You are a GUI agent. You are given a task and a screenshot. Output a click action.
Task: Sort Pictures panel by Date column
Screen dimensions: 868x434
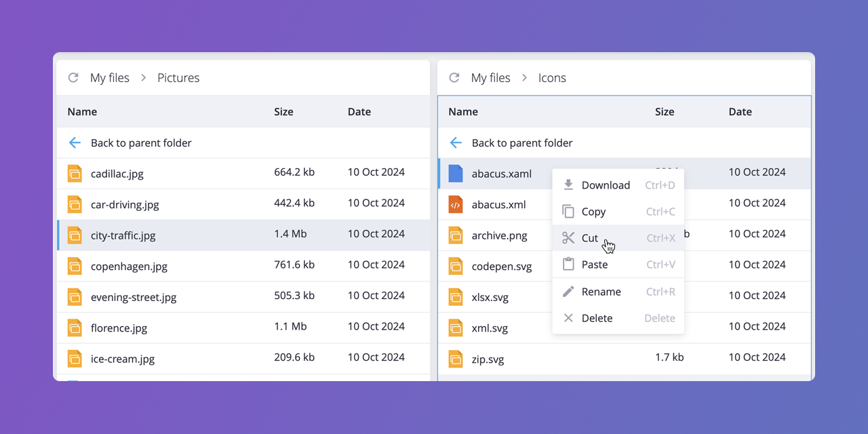(x=359, y=112)
